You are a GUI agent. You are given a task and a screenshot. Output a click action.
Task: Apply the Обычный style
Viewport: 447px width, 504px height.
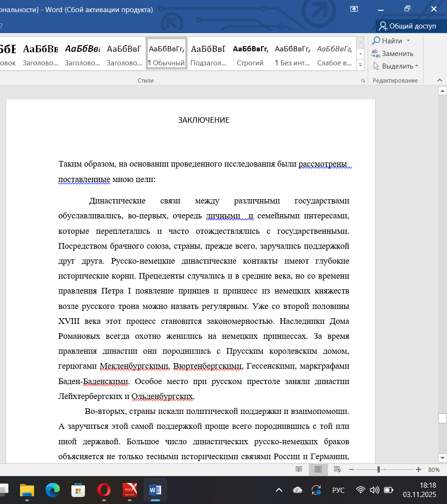tap(167, 54)
